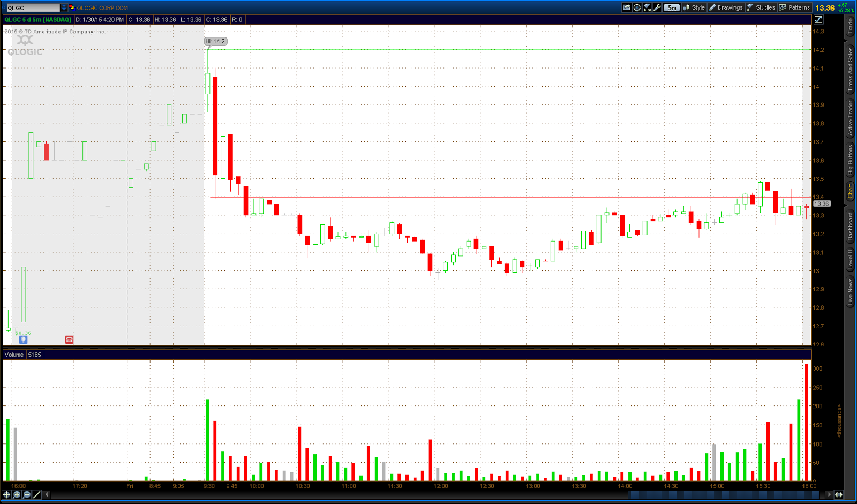Click the QLOGIC CORP COM company name

click(102, 8)
